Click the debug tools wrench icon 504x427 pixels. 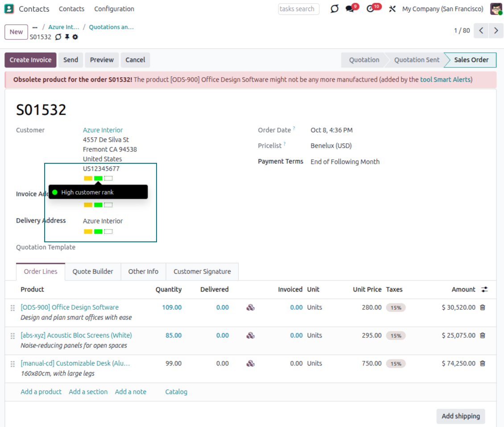pos(392,9)
